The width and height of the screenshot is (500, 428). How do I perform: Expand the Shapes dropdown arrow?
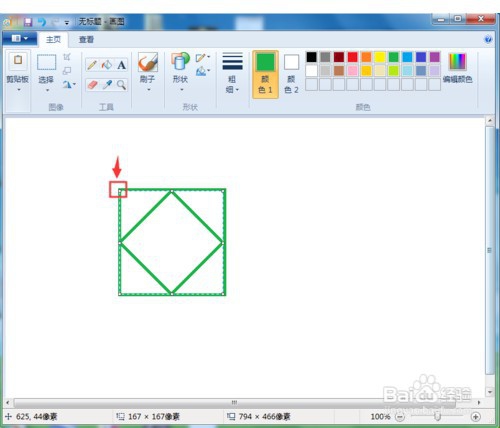point(182,90)
